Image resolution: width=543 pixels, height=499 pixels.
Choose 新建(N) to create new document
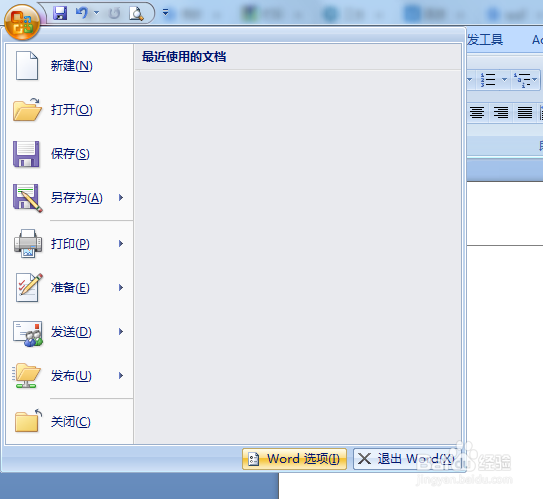[69, 65]
